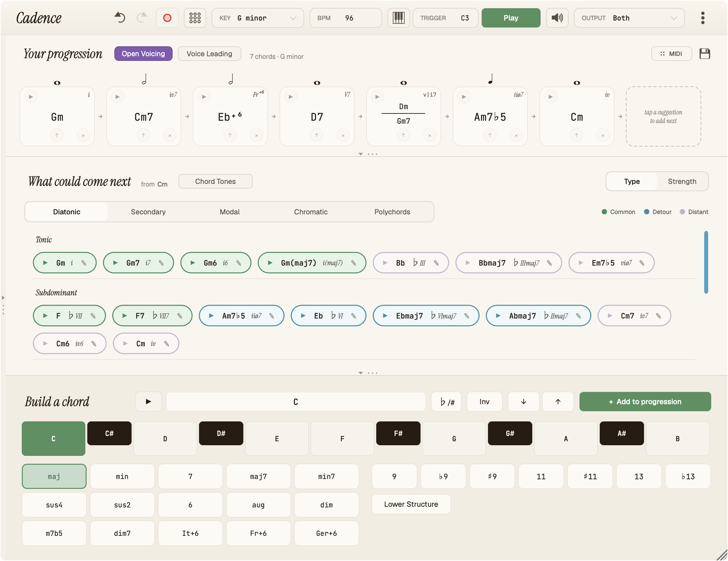The width and height of the screenshot is (728, 561).
Task: Edit the Gm7 suggestion with pencil icon
Action: [x=161, y=263]
